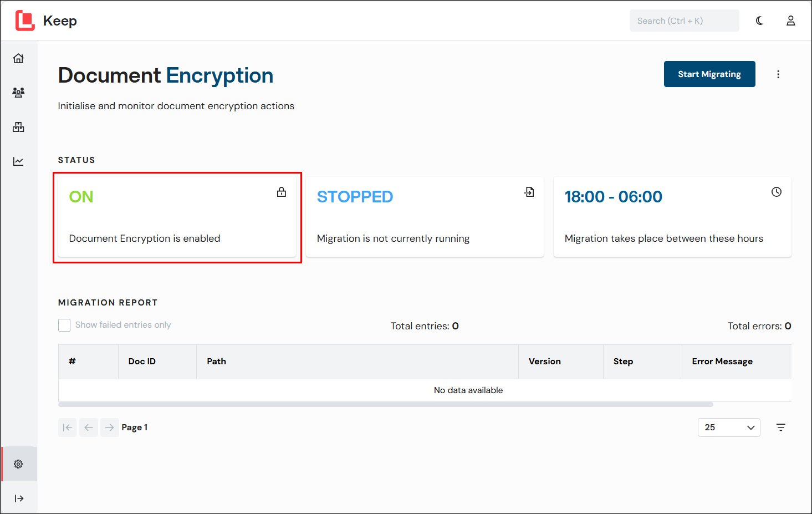Expand sidebar with arrow icon

pyautogui.click(x=19, y=498)
